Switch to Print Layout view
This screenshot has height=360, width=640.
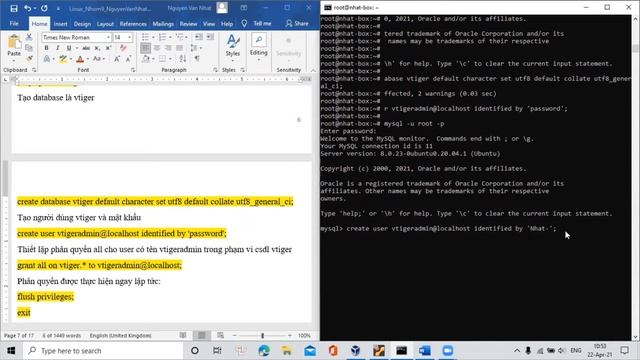202,336
